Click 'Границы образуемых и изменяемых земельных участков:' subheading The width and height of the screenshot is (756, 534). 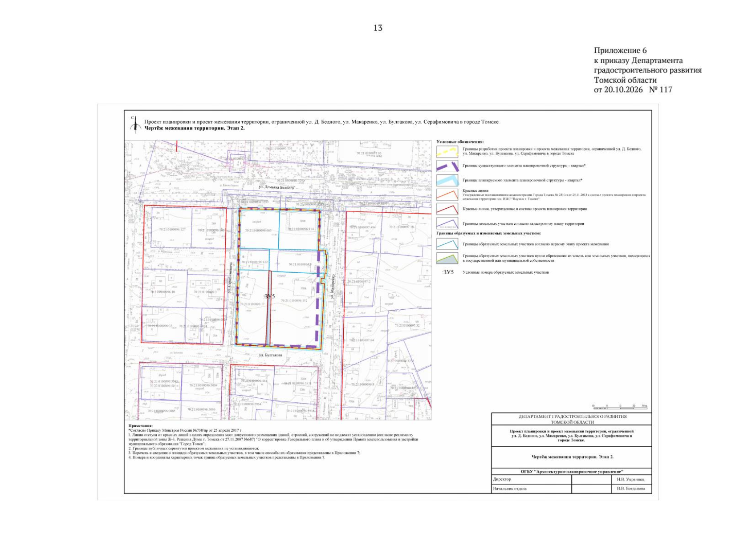(x=488, y=233)
